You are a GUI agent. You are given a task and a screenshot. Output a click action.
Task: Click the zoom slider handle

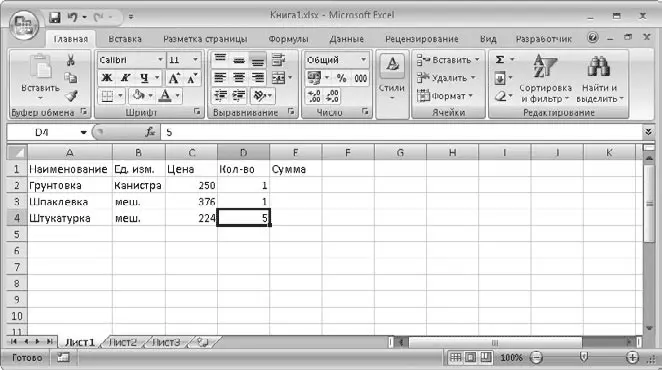pos(583,357)
